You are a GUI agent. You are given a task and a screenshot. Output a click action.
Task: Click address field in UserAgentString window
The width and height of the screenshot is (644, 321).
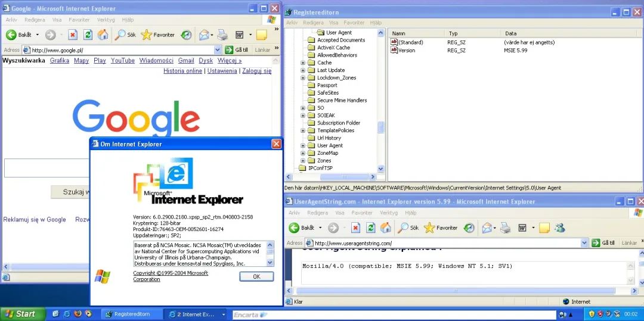443,243
